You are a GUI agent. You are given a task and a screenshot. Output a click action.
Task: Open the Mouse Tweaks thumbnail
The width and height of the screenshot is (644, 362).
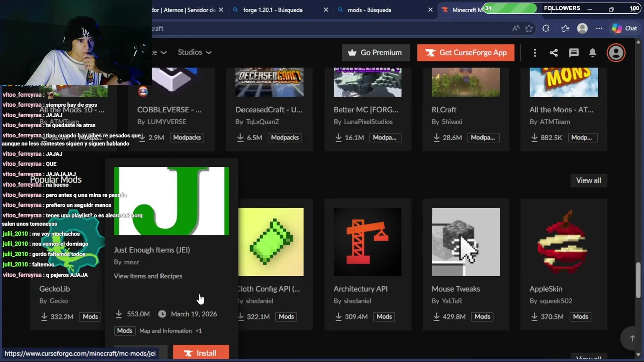point(465,242)
